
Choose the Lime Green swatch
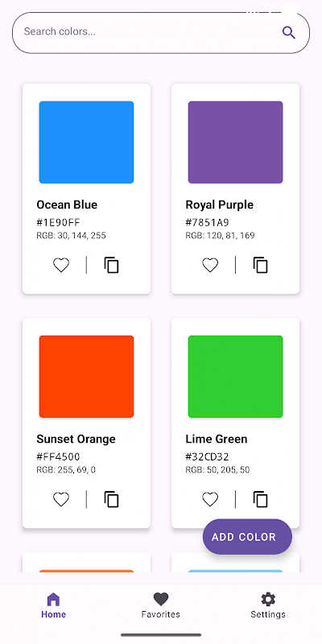click(x=235, y=377)
